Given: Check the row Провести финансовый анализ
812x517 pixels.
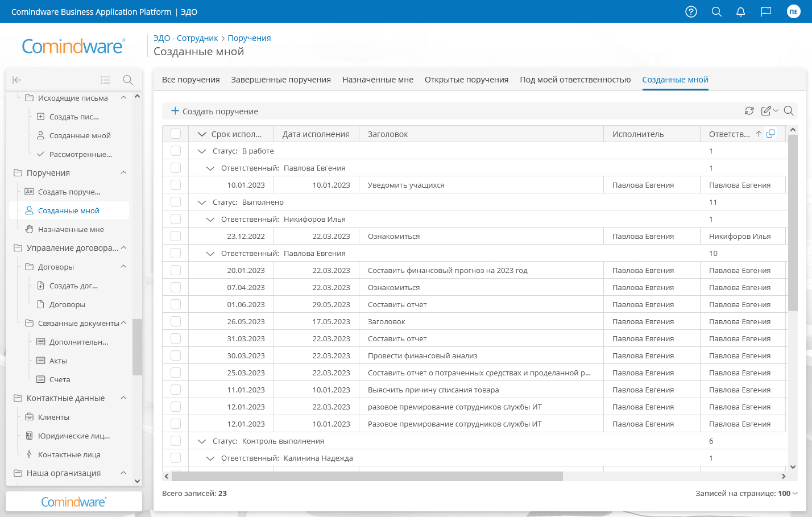Looking at the screenshot, I should point(176,355).
